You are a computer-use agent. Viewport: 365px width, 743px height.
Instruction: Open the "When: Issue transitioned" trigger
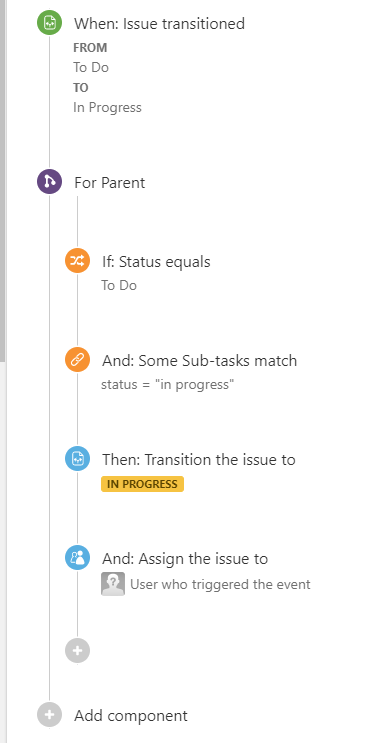click(x=159, y=24)
